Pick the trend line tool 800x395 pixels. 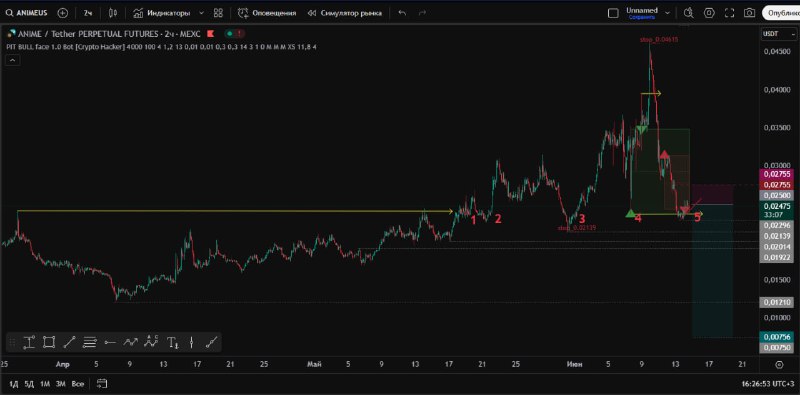69,343
